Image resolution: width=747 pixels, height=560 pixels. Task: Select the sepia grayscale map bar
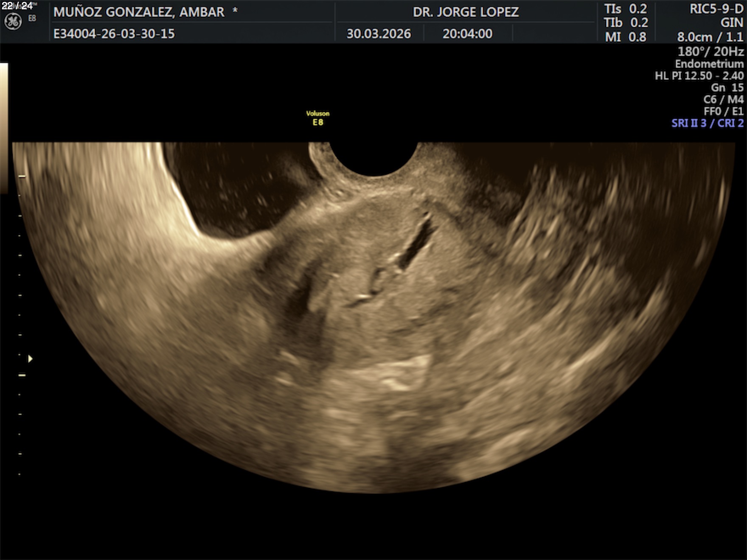(x=4, y=127)
